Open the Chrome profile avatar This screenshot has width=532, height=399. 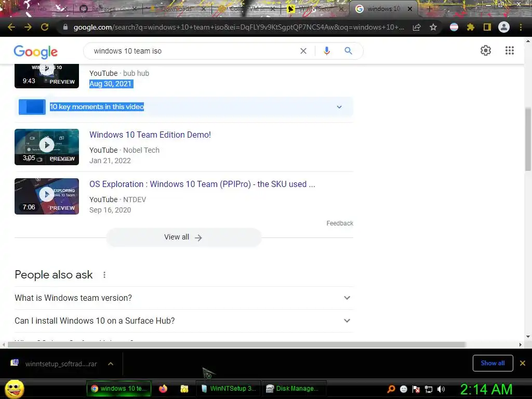coord(504,27)
